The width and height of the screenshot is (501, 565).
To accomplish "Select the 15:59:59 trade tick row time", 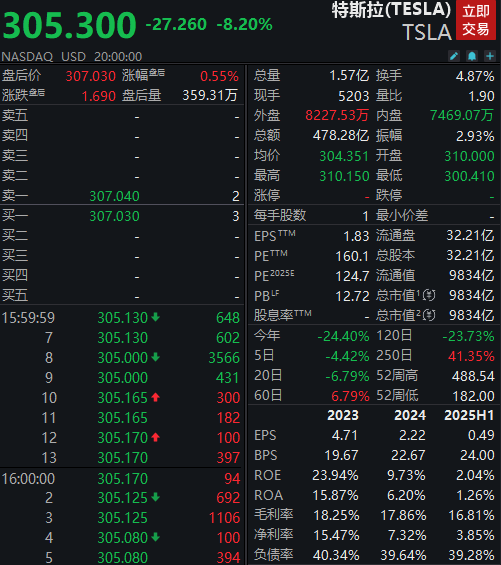I will (x=28, y=318).
